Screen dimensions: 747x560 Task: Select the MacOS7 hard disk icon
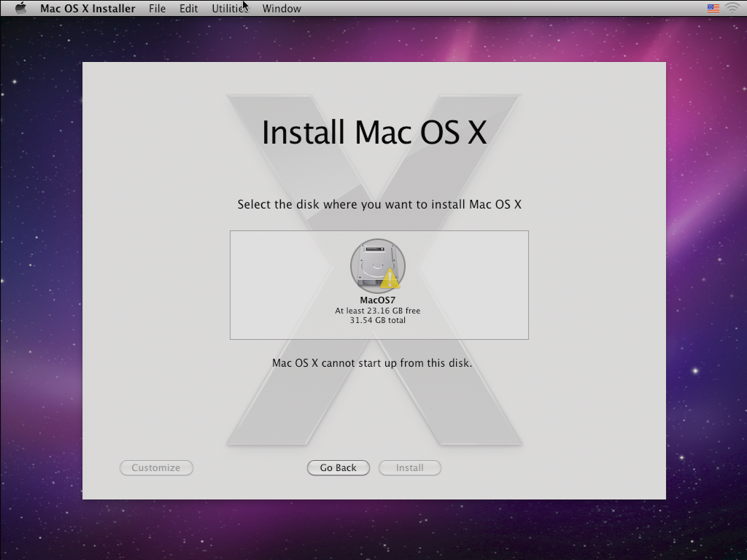pyautogui.click(x=378, y=265)
